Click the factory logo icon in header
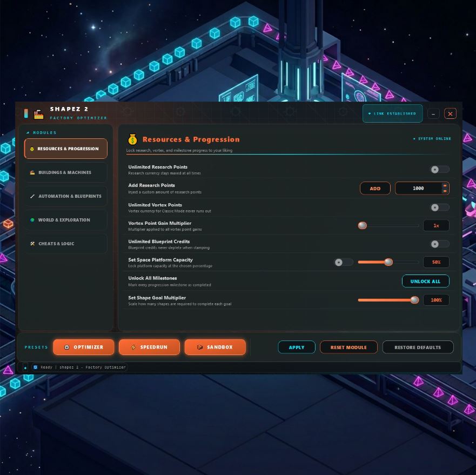Screen dimensions: 476x475 (38, 114)
